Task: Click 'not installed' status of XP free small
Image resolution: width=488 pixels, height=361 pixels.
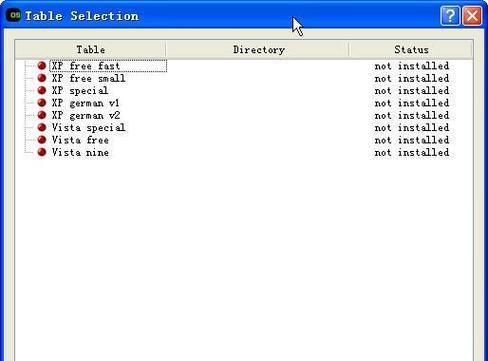Action: (412, 78)
